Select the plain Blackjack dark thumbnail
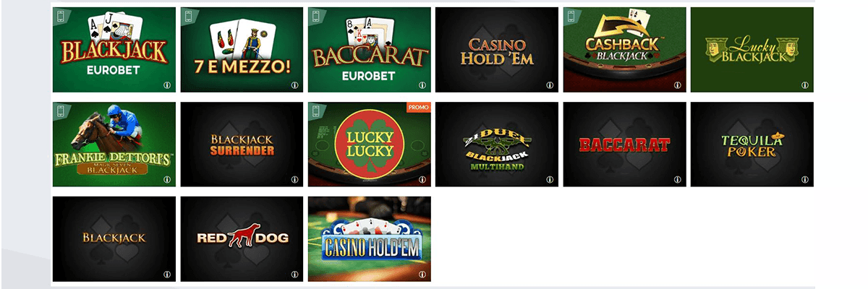 click(114, 239)
